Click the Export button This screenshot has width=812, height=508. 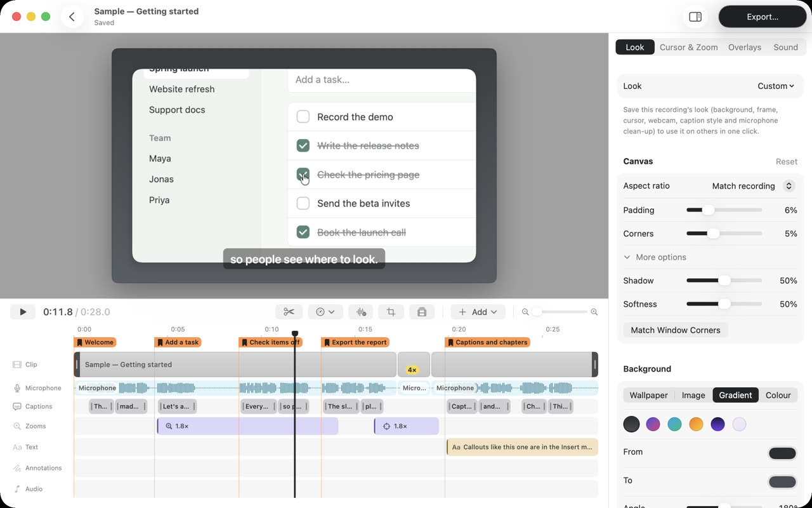pyautogui.click(x=763, y=17)
